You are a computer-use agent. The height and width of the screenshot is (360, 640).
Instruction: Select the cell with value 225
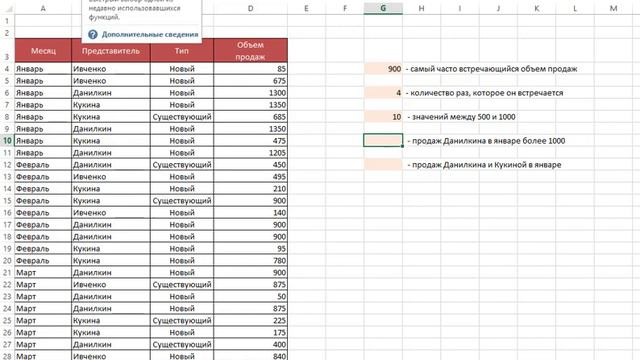point(250,320)
